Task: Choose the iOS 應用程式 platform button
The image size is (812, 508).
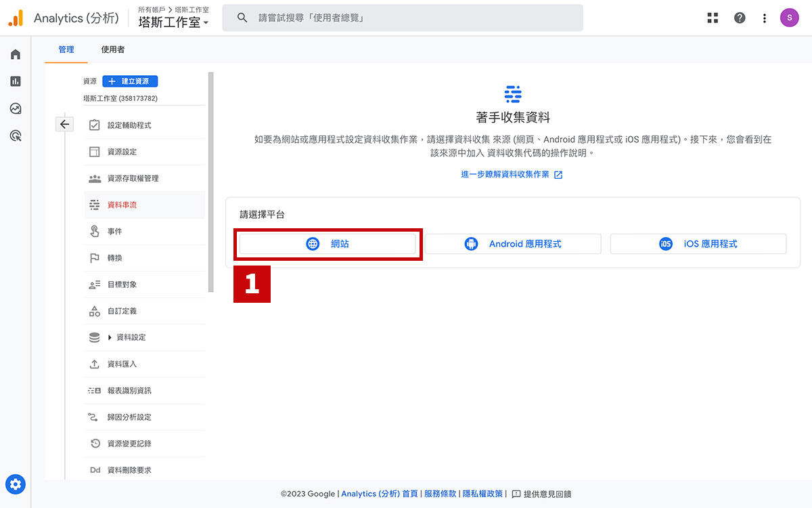Action: (x=698, y=244)
